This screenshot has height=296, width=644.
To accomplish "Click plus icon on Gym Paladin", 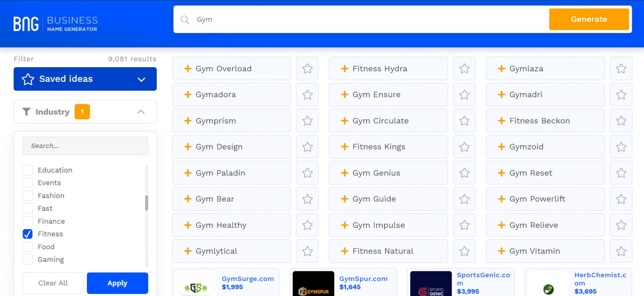I will coord(188,173).
